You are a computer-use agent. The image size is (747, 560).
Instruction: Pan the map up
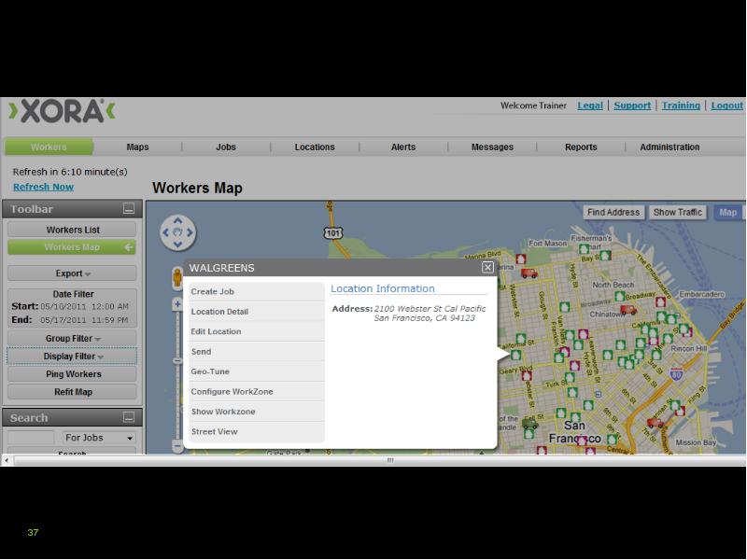tap(177, 221)
